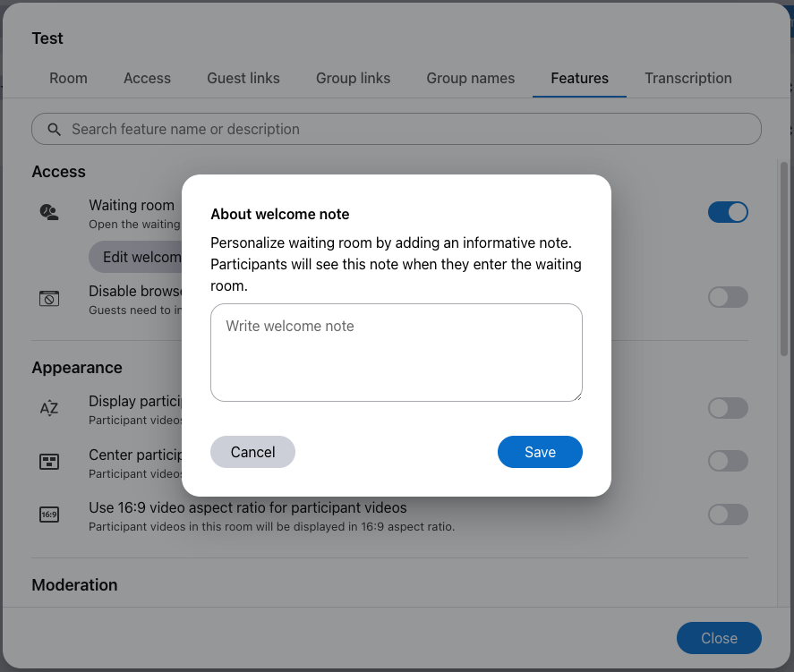Click the alphabetical sort AZ icon
Screen dimensions: 794x672
49,409
